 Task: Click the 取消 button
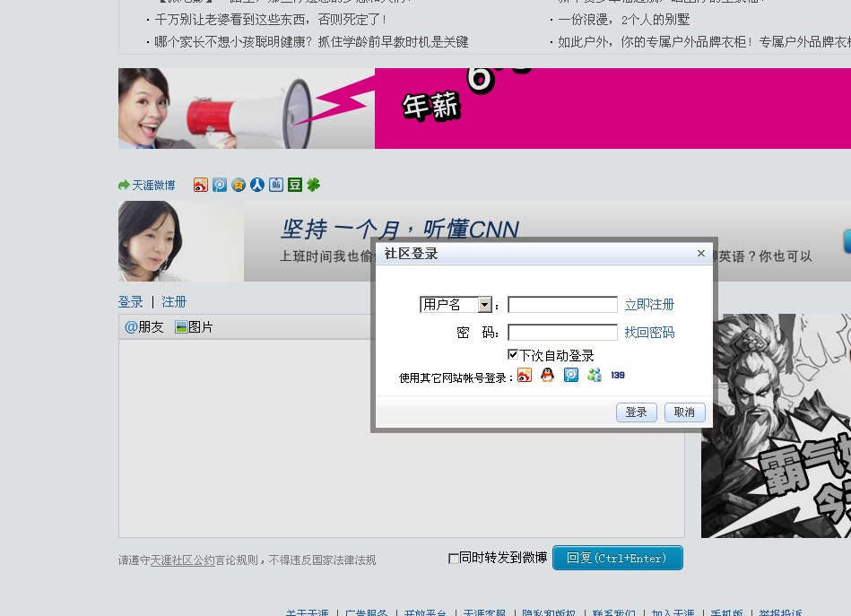pos(685,412)
